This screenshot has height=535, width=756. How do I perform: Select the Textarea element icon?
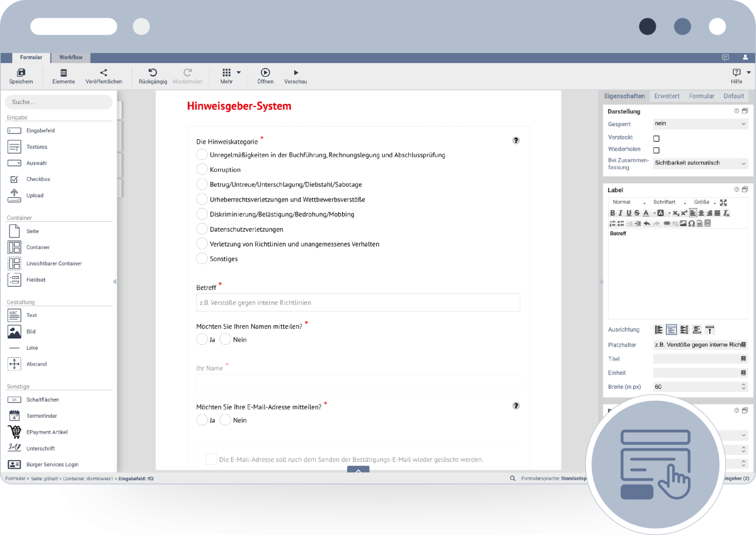click(14, 147)
